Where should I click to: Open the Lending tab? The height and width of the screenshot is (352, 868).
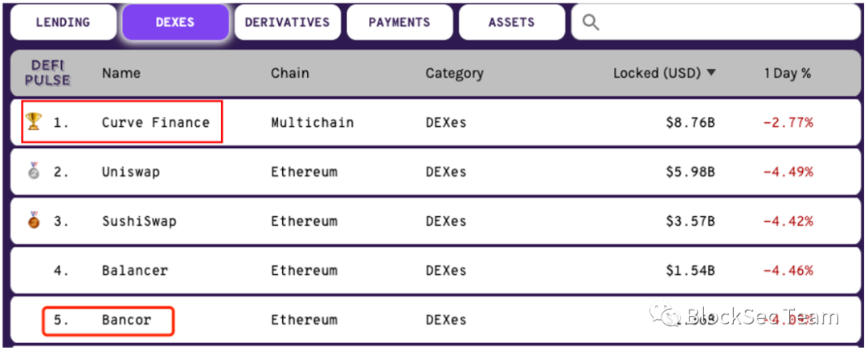coord(63,23)
